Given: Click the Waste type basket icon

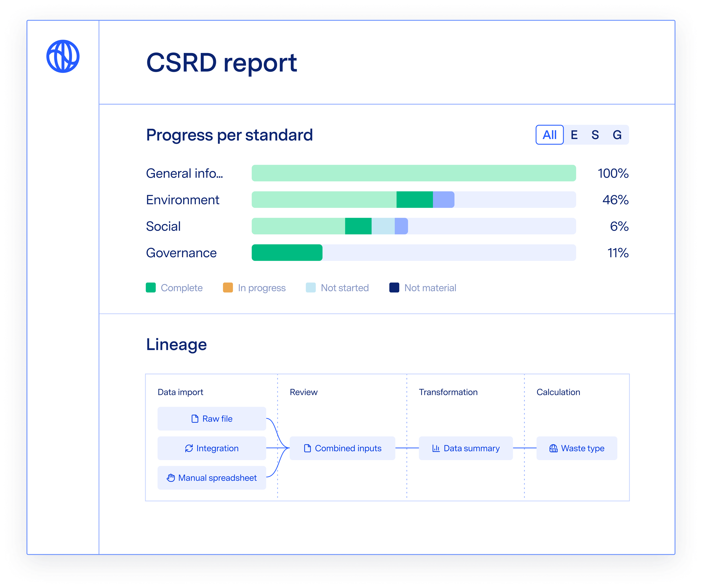Looking at the screenshot, I should pos(553,448).
